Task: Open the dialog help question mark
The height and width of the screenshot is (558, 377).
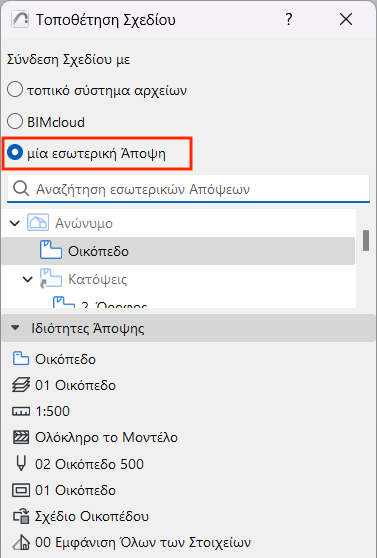Action: [x=289, y=19]
